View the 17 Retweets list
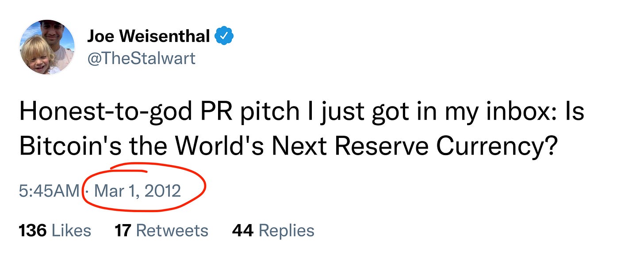 (x=161, y=230)
